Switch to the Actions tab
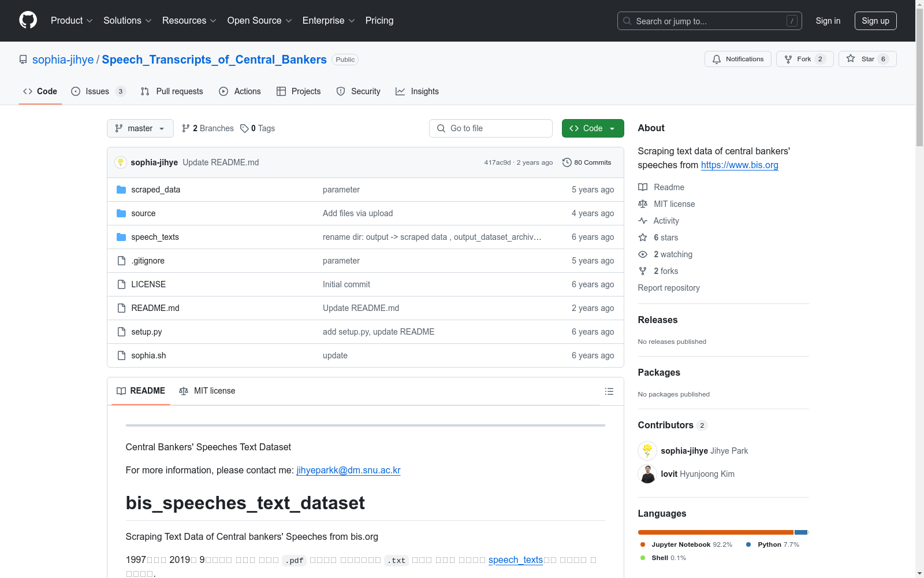The width and height of the screenshot is (924, 578). point(240,91)
